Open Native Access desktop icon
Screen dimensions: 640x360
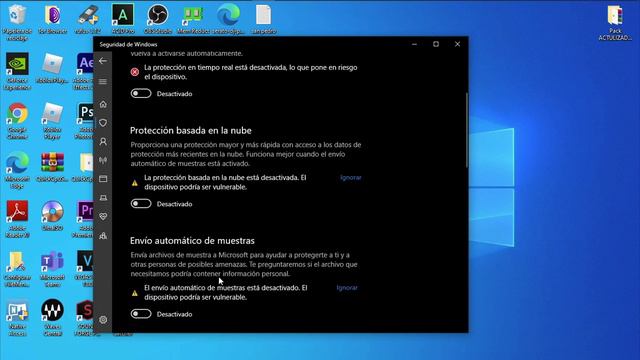pos(17,318)
